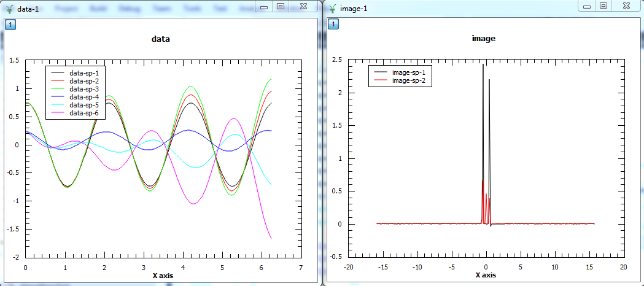Click the "data" plot title

tap(161, 39)
